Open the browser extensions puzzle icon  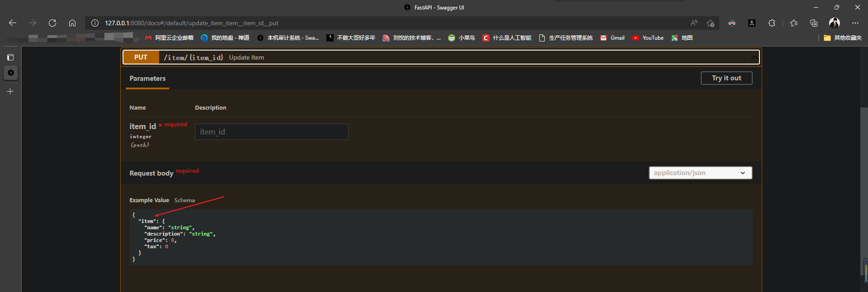pyautogui.click(x=772, y=23)
